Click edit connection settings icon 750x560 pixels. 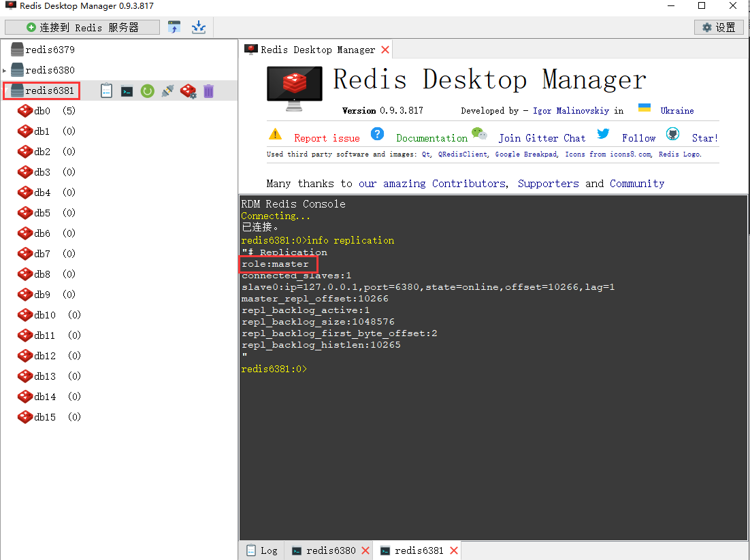pos(188,91)
